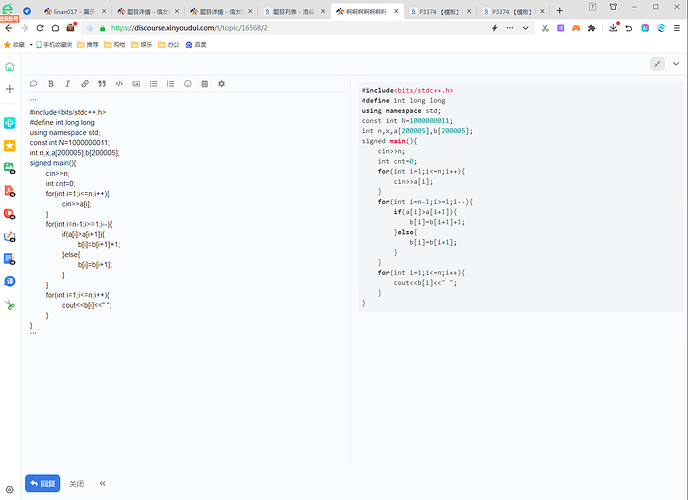Open composer options gear menu
Image resolution: width=688 pixels, height=500 pixels.
coord(222,84)
